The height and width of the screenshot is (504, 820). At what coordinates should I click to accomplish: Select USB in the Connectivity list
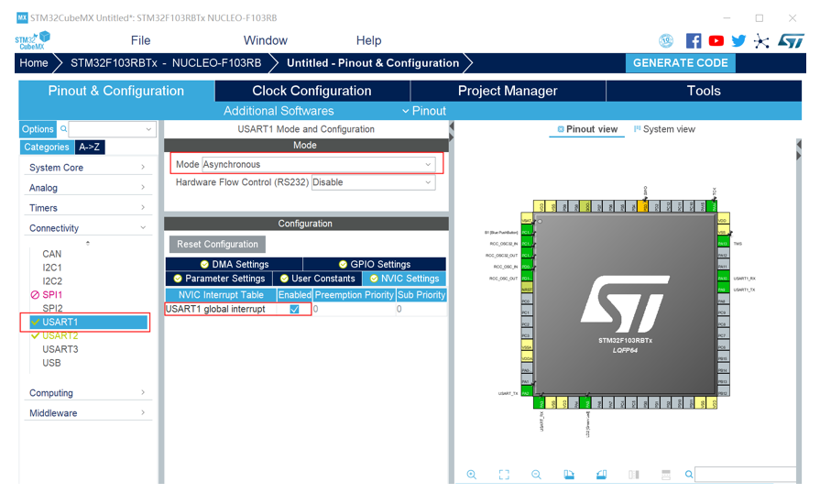[51, 363]
